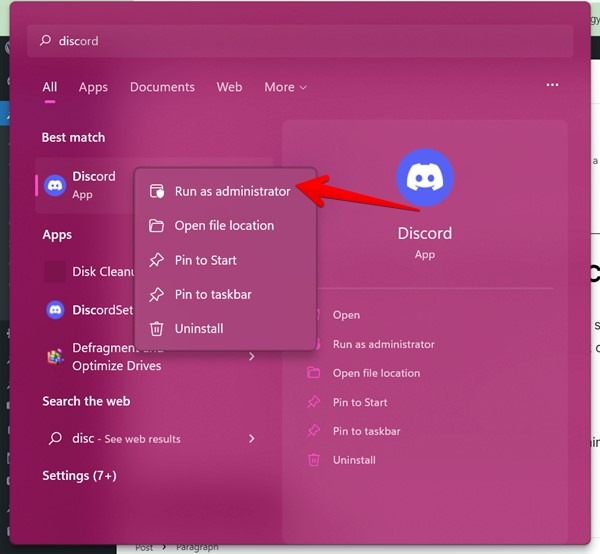The image size is (600, 554).
Task: Click the pin icon next to Pin to taskbar in context menu
Action: pyautogui.click(x=156, y=295)
